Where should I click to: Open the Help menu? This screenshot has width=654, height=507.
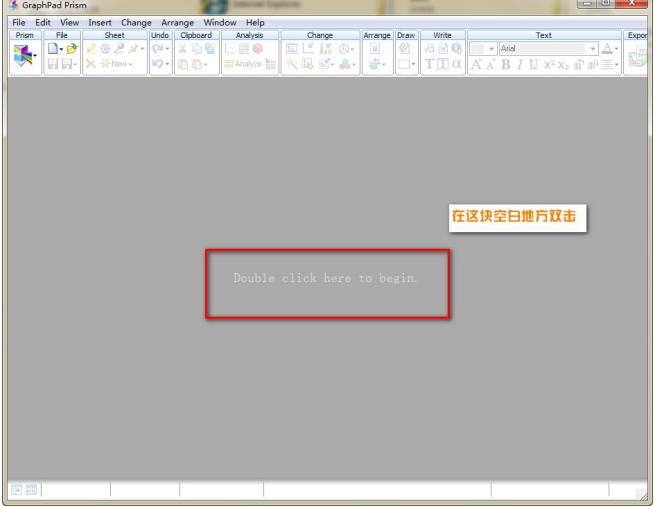255,23
